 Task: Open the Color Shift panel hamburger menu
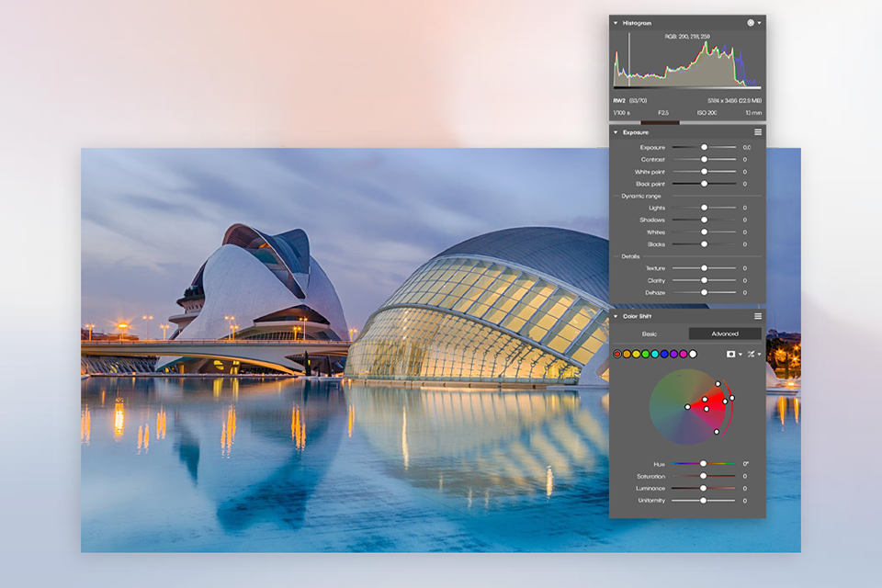(x=758, y=316)
